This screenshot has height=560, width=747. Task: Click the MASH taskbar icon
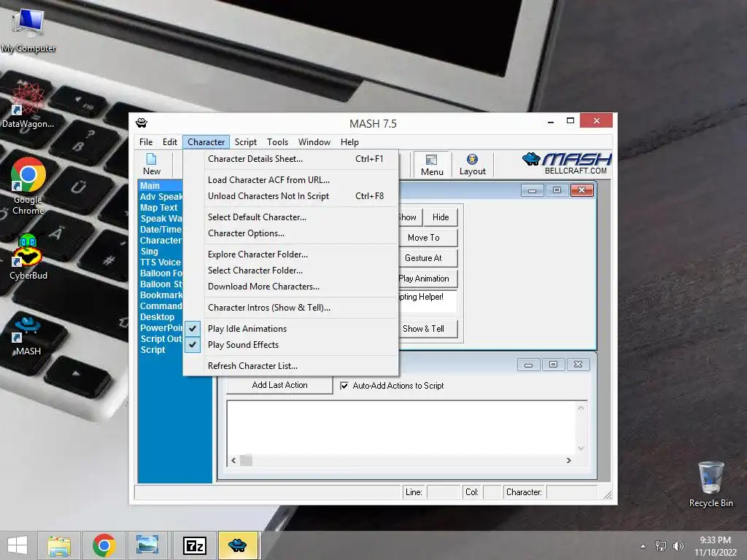(x=237, y=545)
